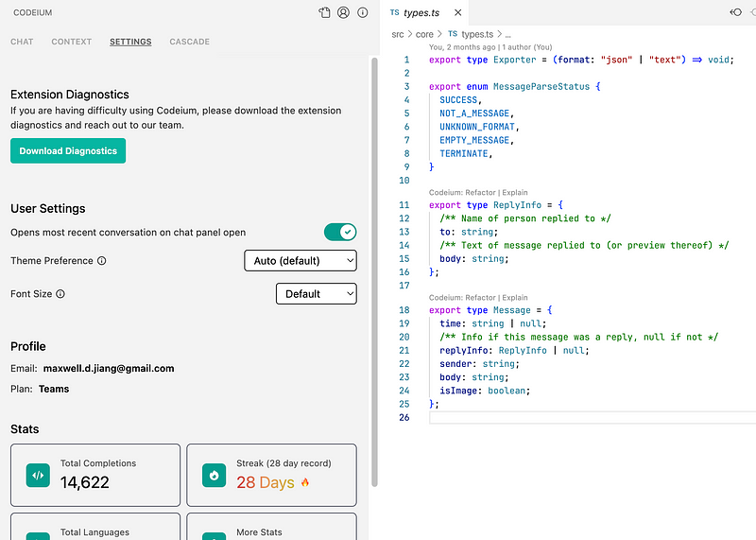Click Explain link above ReplyInfo type
The height and width of the screenshot is (540, 756).
point(515,193)
